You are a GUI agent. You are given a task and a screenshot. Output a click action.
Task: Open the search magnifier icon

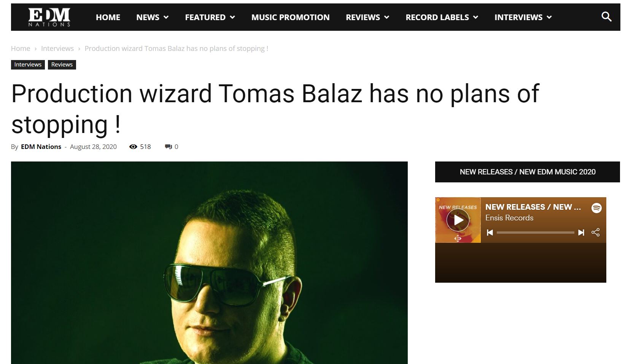tap(606, 17)
